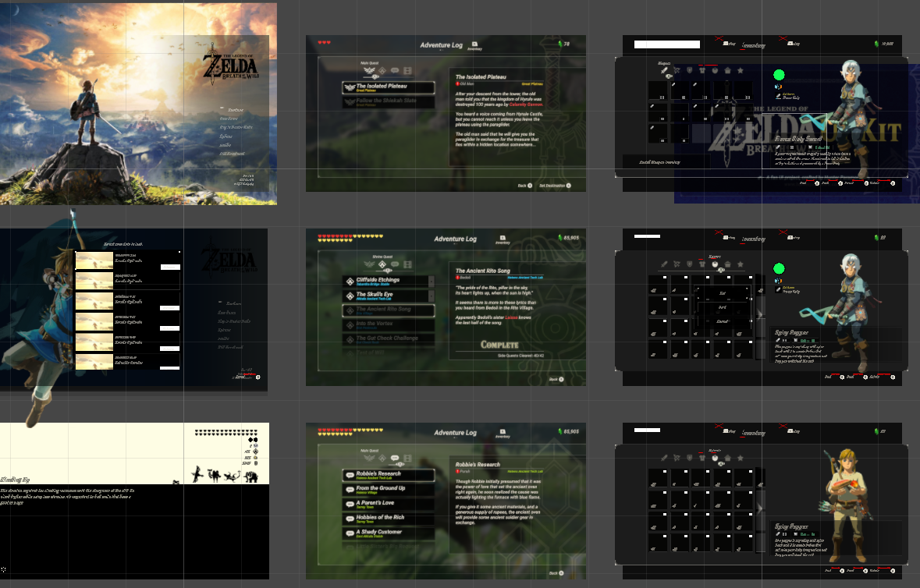This screenshot has height=588, width=920.
Task: Choose third option in middle-right inventory sort popup
Action: [723, 321]
